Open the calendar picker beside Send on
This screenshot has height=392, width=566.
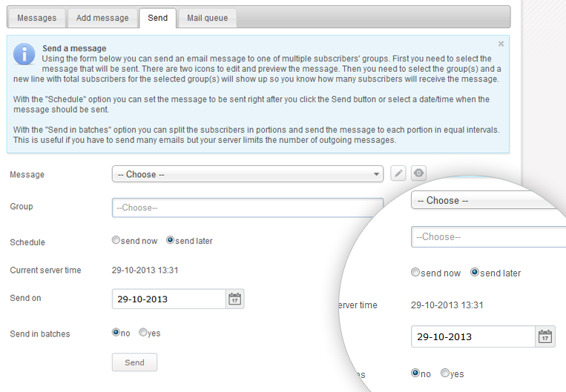(235, 299)
